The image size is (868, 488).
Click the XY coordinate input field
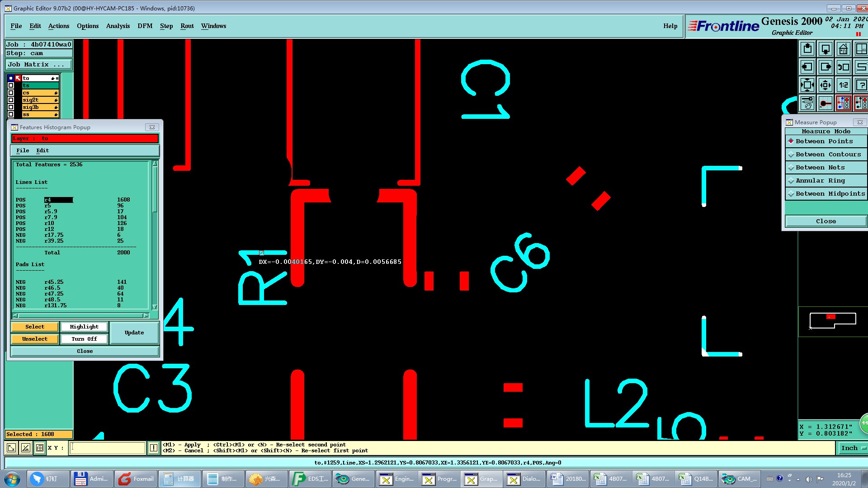[108, 448]
